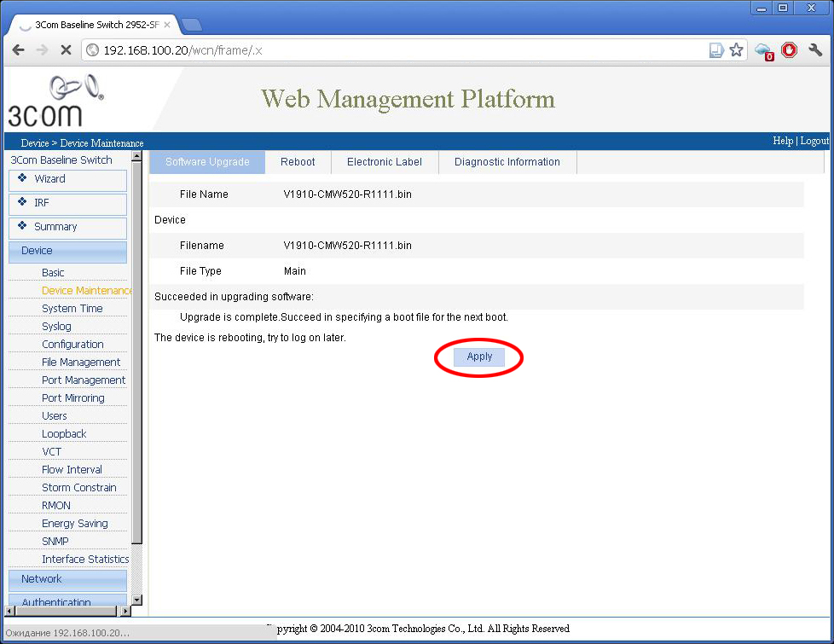Click the 'Succeeded in upgrading software' message
This screenshot has width=834, height=644.
coord(234,297)
